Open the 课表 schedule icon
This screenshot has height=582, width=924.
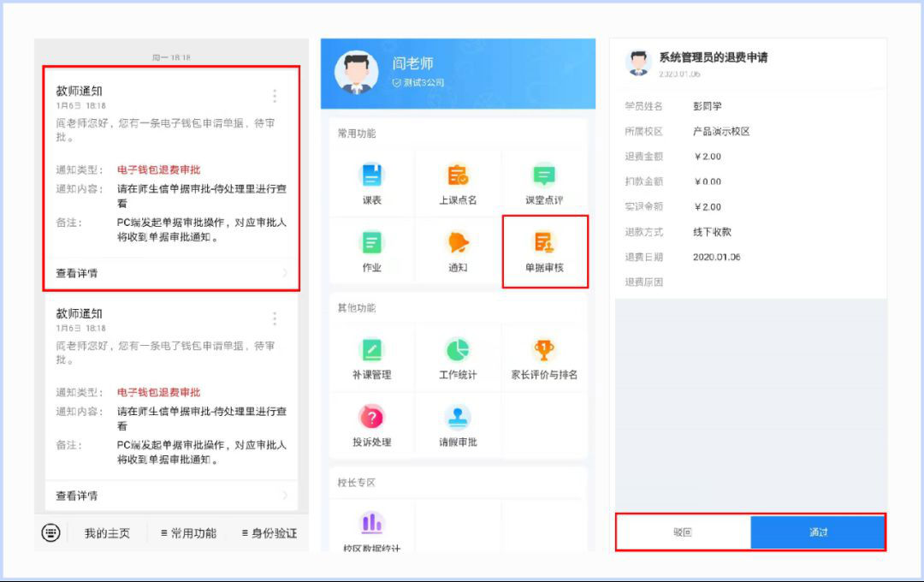coord(372,175)
